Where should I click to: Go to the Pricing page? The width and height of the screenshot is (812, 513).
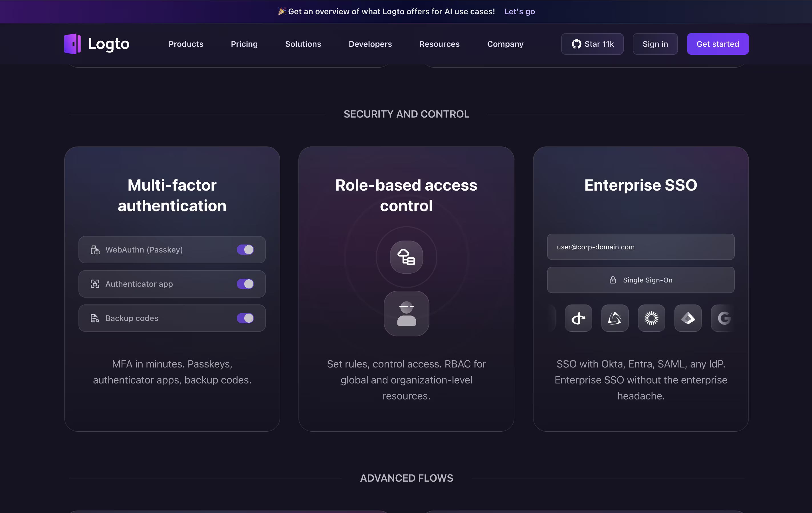pyautogui.click(x=244, y=44)
